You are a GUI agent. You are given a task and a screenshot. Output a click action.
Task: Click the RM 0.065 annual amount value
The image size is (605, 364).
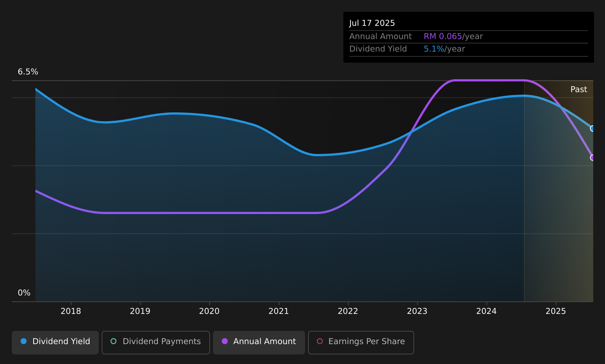coord(443,36)
